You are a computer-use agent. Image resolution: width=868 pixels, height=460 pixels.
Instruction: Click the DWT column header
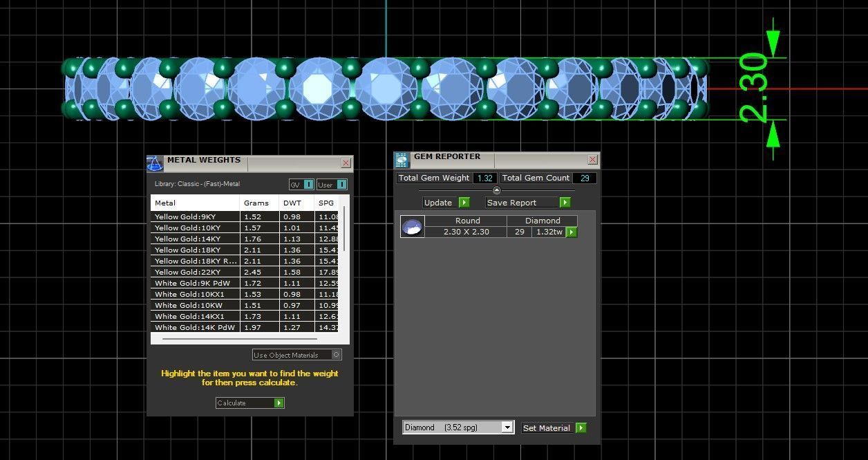pos(296,203)
